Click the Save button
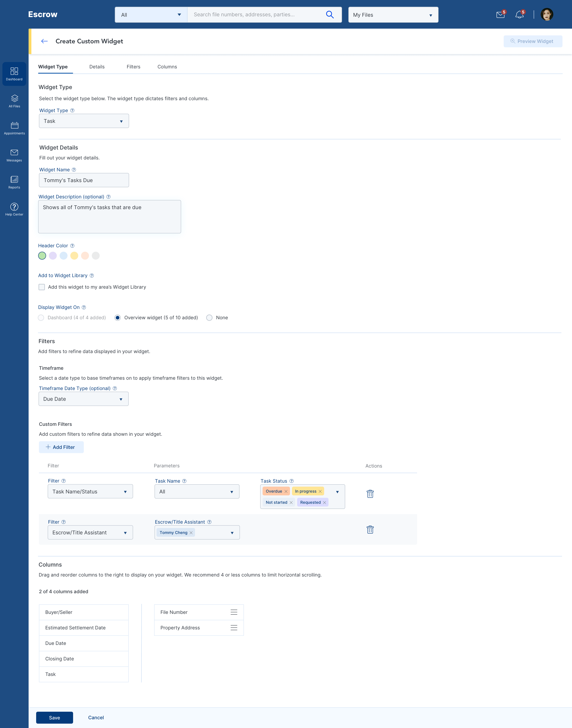 [55, 718]
